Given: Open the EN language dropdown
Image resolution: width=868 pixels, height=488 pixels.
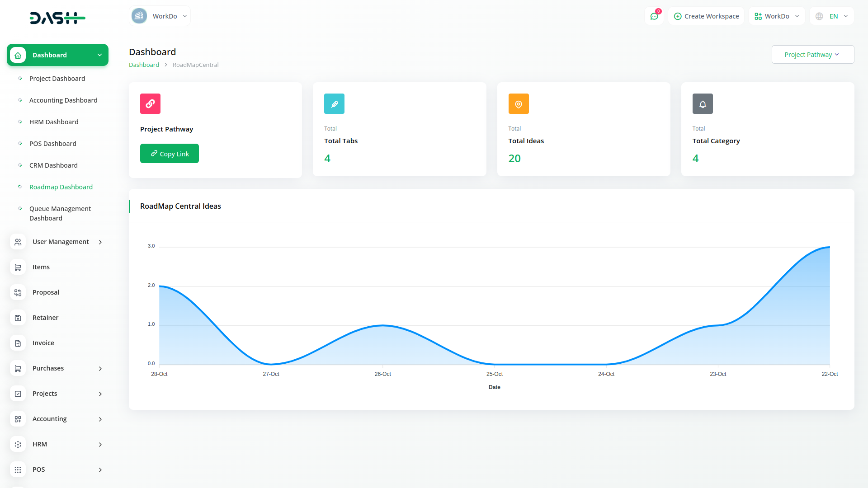Looking at the screenshot, I should [832, 16].
